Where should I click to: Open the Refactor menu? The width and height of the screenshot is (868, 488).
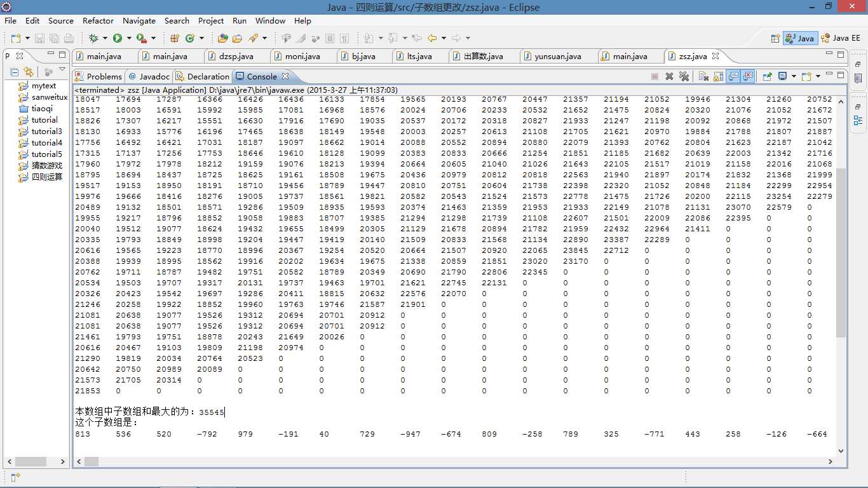[x=98, y=21]
